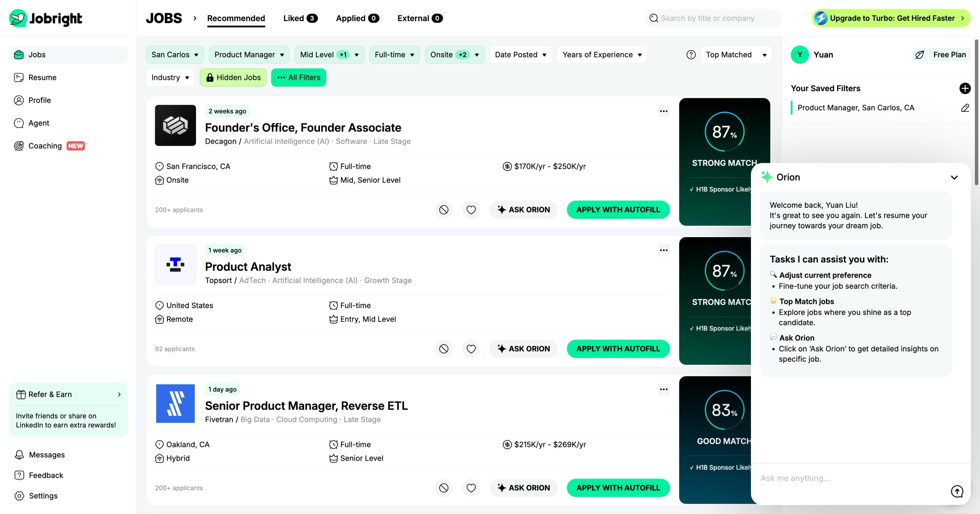Collapse the Orion chat panel
The height and width of the screenshot is (514, 980).
[954, 178]
